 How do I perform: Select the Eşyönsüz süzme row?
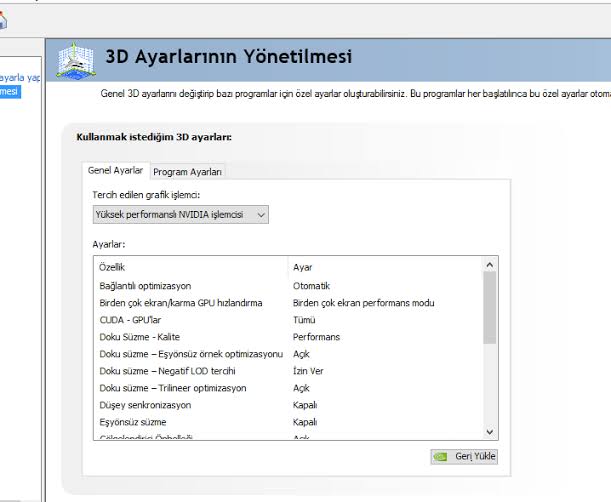[290, 422]
